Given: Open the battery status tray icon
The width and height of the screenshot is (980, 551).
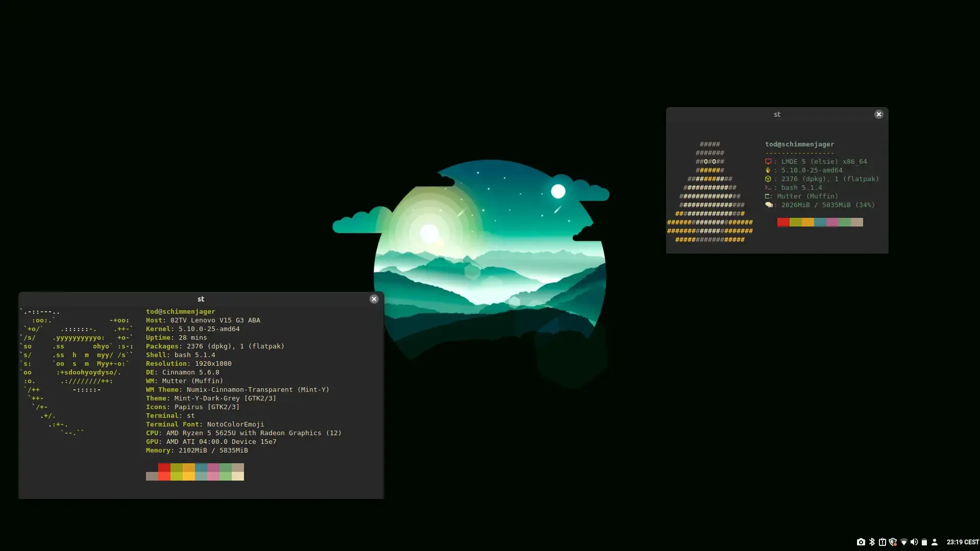Looking at the screenshot, I should [x=924, y=542].
